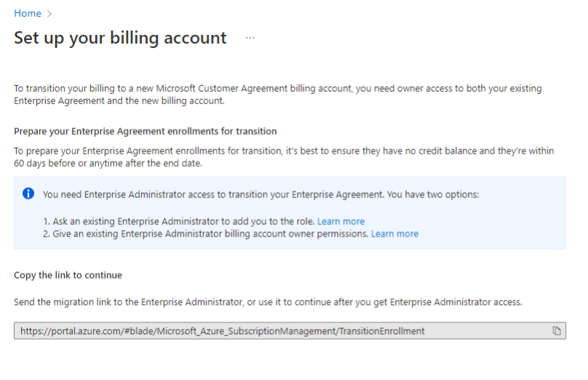Open Learn more about billing owner permissions
The width and height of the screenshot is (588, 380).
(394, 234)
